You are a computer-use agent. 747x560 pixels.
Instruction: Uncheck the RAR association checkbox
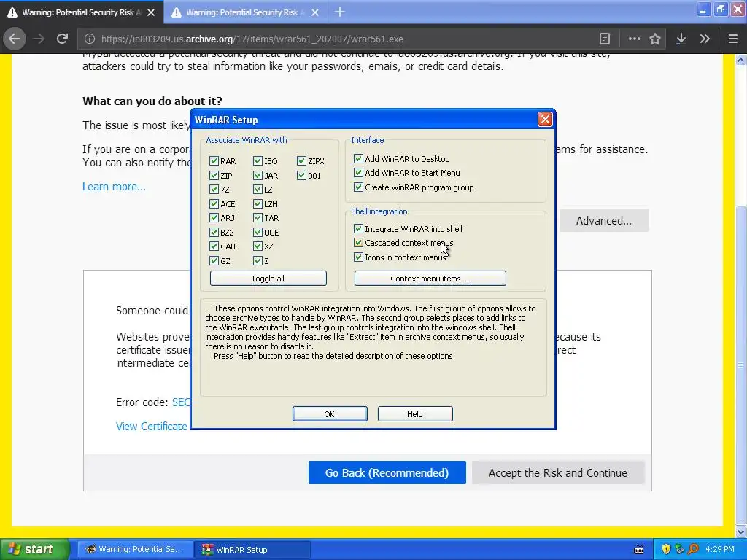214,161
